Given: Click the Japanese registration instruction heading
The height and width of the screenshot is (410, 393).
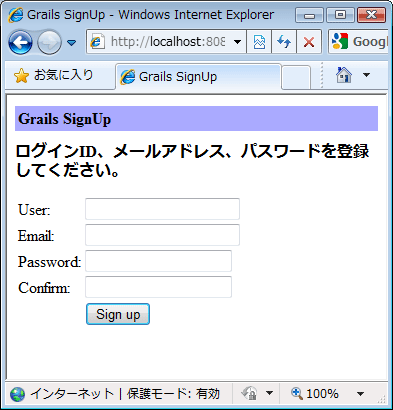Looking at the screenshot, I should pos(192,161).
